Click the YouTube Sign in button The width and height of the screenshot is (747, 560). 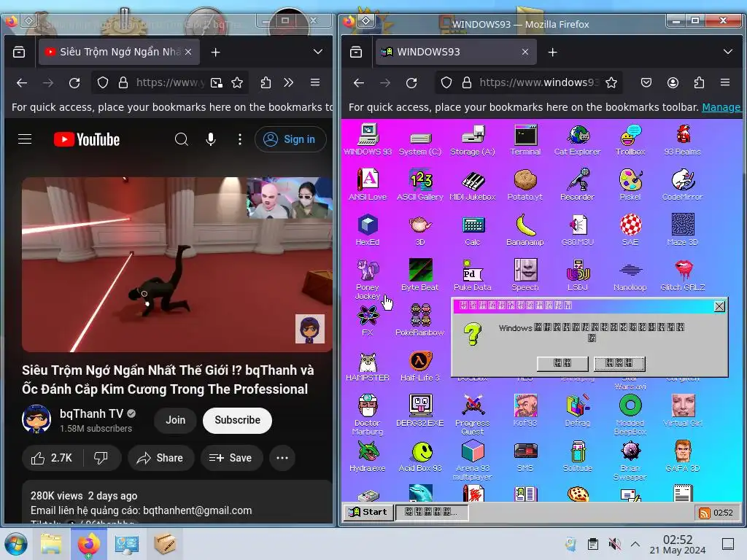click(290, 139)
